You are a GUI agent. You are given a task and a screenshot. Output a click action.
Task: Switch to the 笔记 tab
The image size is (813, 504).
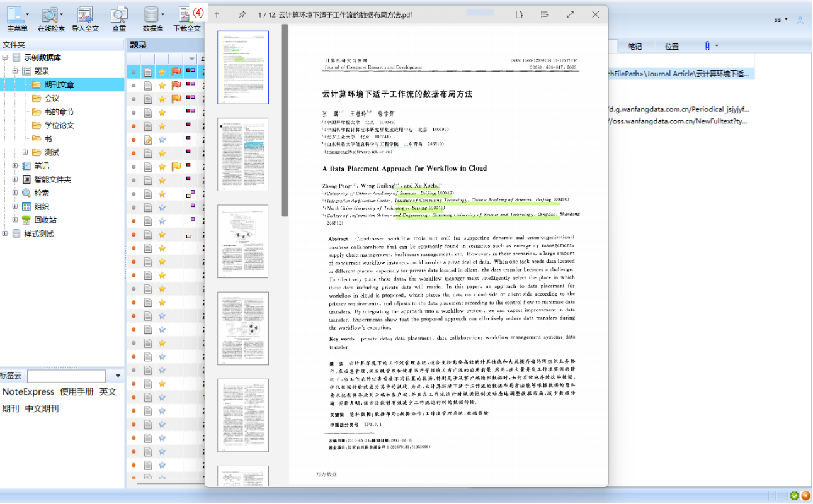tap(634, 46)
